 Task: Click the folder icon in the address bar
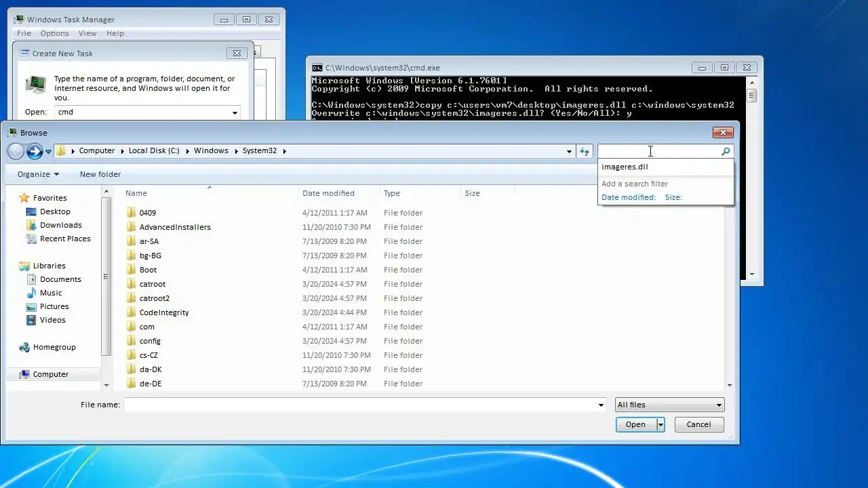61,151
